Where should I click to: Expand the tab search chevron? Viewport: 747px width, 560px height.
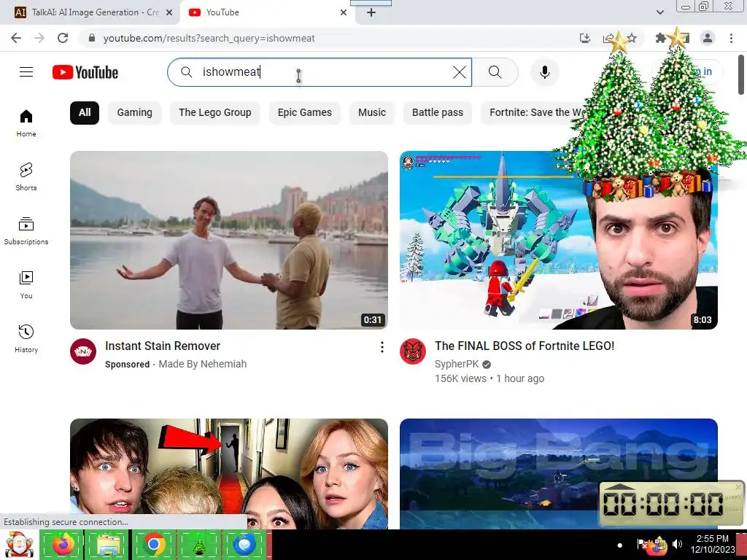click(x=659, y=12)
